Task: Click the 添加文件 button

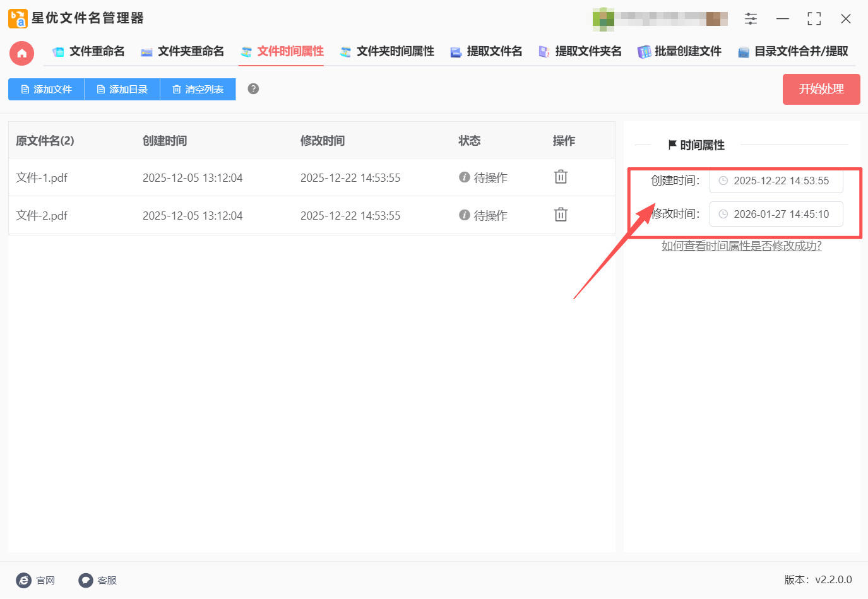Action: point(46,90)
